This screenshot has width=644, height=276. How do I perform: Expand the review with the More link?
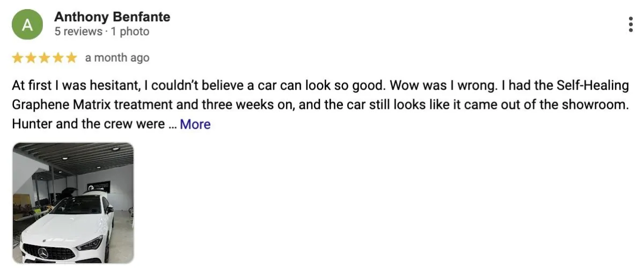pyautogui.click(x=195, y=124)
